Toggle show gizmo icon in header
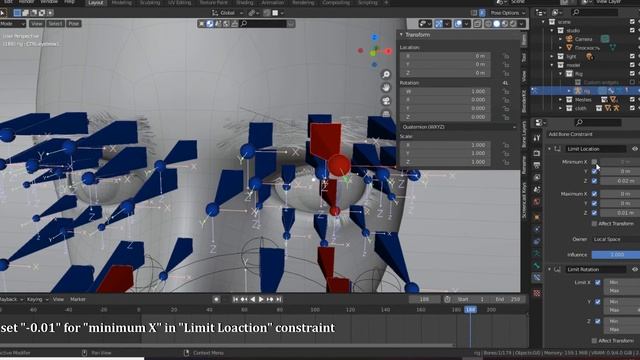The image size is (640, 360). (439, 24)
